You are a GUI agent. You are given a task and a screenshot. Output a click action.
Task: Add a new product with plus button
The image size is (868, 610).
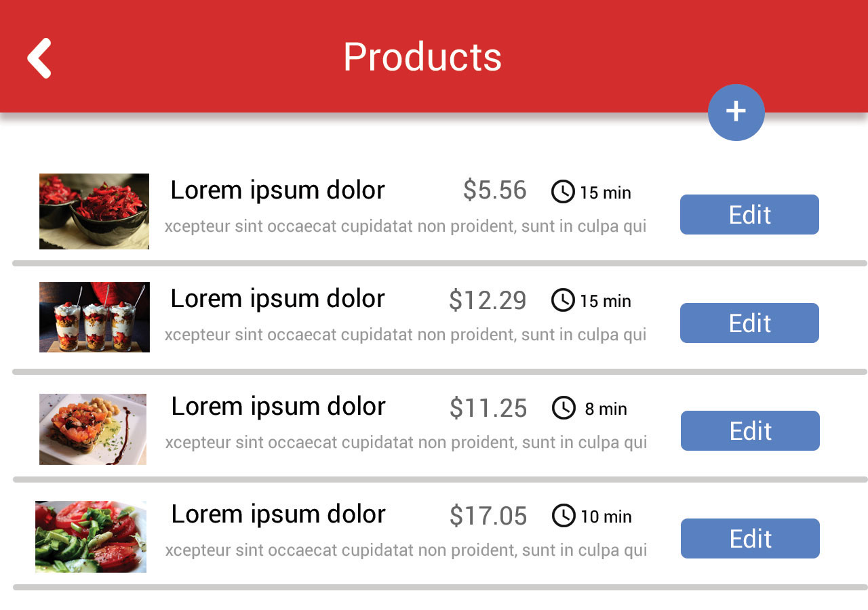pyautogui.click(x=736, y=112)
